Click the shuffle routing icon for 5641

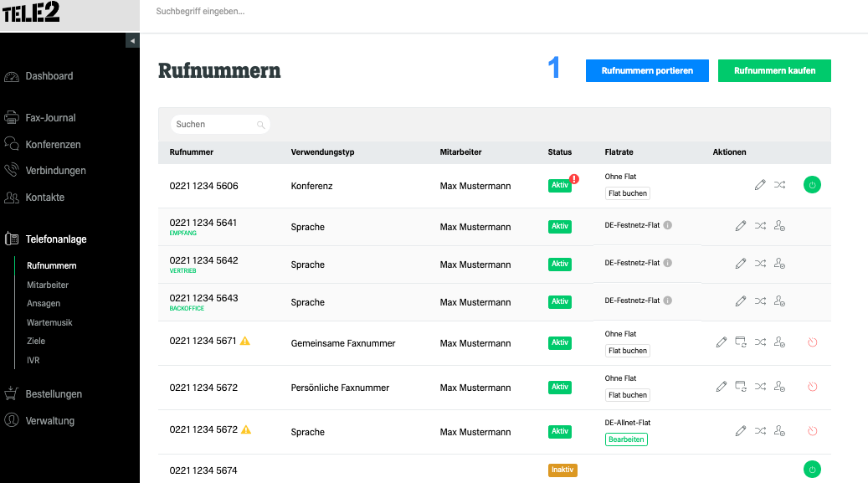coord(760,226)
